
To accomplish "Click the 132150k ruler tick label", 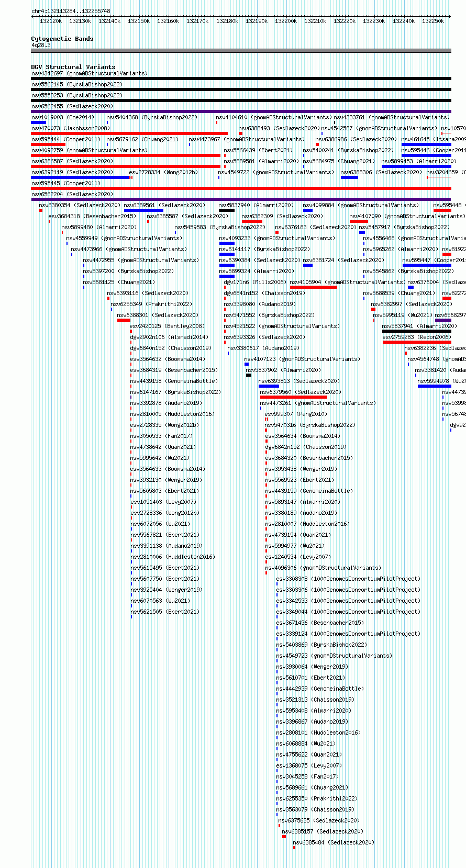I will click(139, 21).
